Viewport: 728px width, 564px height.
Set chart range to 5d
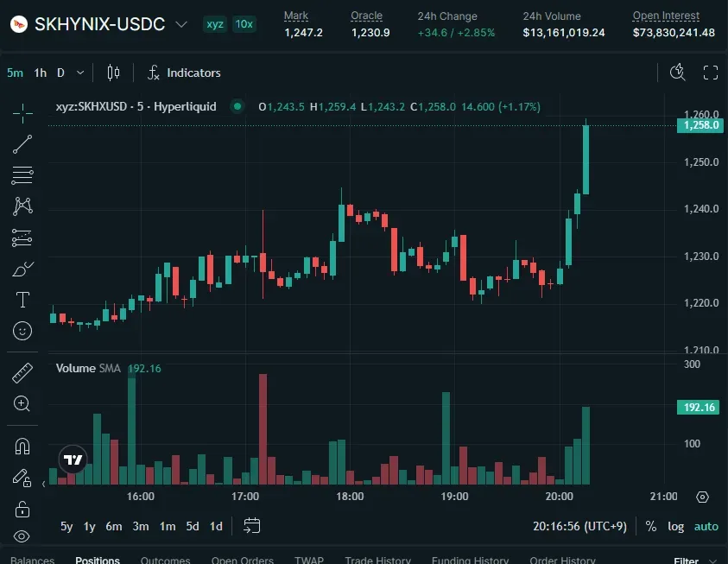(193, 526)
